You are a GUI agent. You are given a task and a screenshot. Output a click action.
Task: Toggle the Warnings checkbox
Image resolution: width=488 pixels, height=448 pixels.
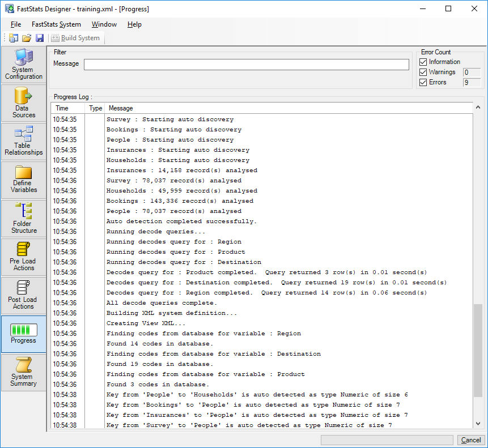pos(423,72)
